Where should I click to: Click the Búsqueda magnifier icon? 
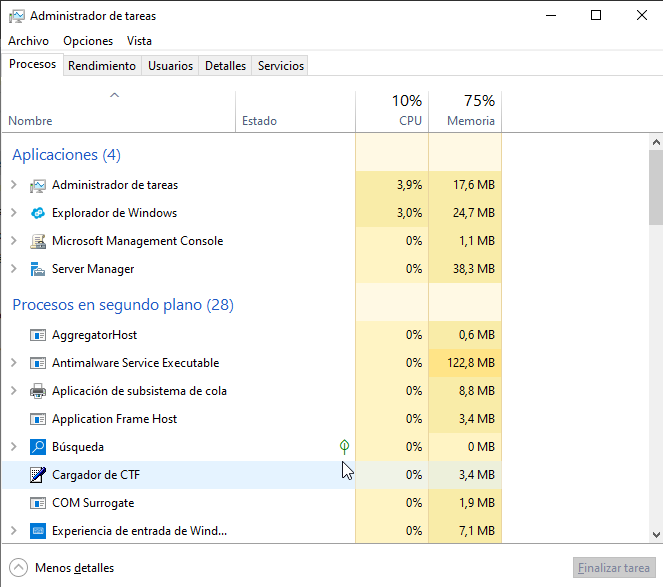point(38,447)
